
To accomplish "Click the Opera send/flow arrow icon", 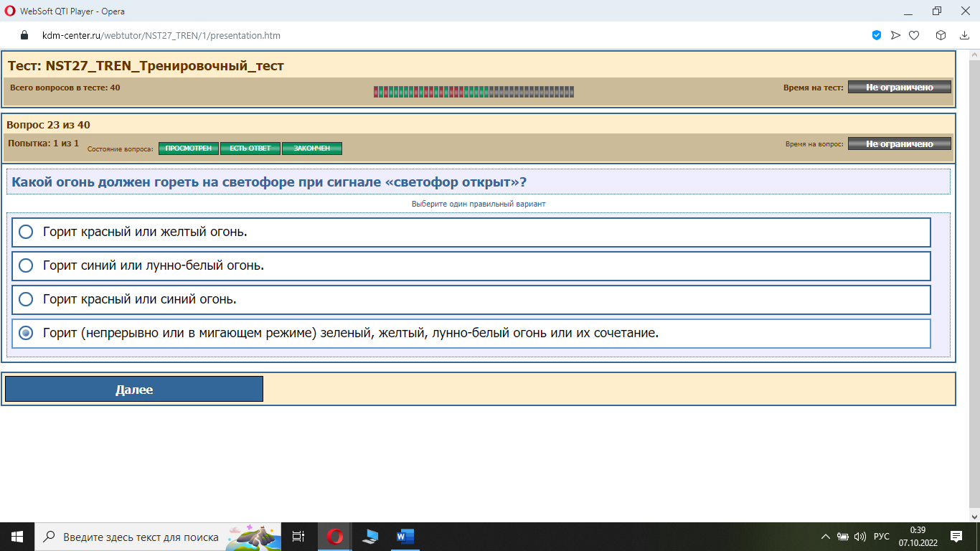I will click(895, 35).
